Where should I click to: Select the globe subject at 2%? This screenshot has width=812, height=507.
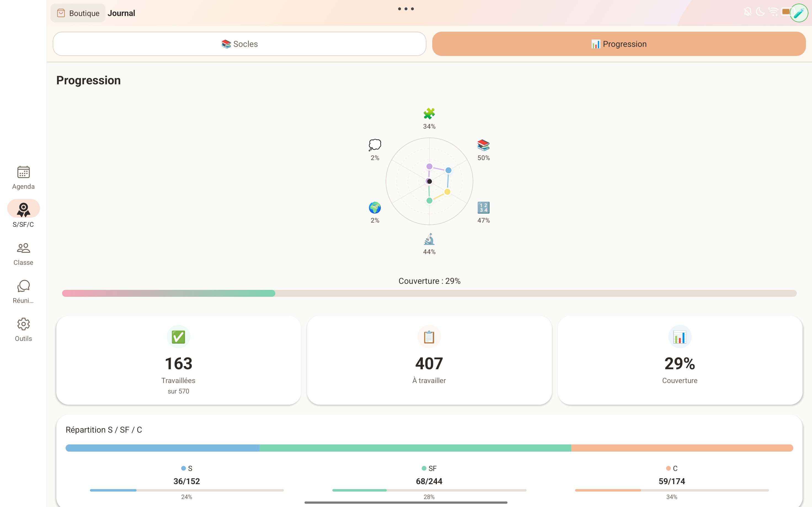click(375, 208)
